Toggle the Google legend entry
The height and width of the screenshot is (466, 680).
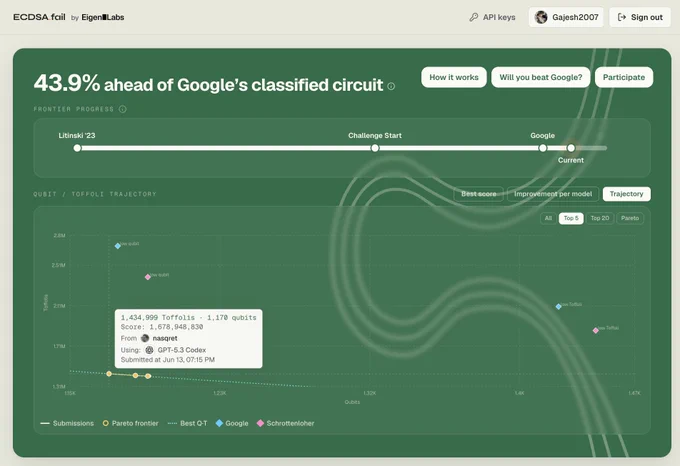(232, 423)
